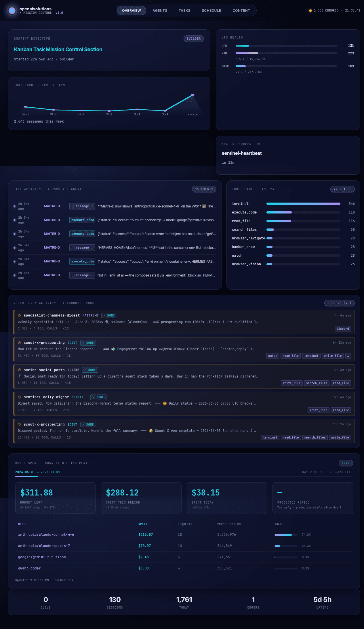Open the Tasks tab
The height and width of the screenshot is (629, 364).
[x=184, y=11]
